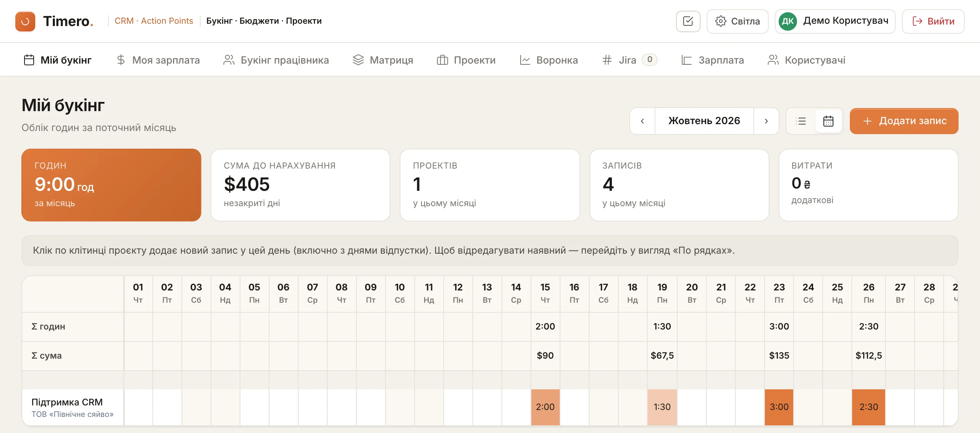980x433 pixels.
Task: Click the 2:30 booking cell on day 26
Action: [869, 407]
